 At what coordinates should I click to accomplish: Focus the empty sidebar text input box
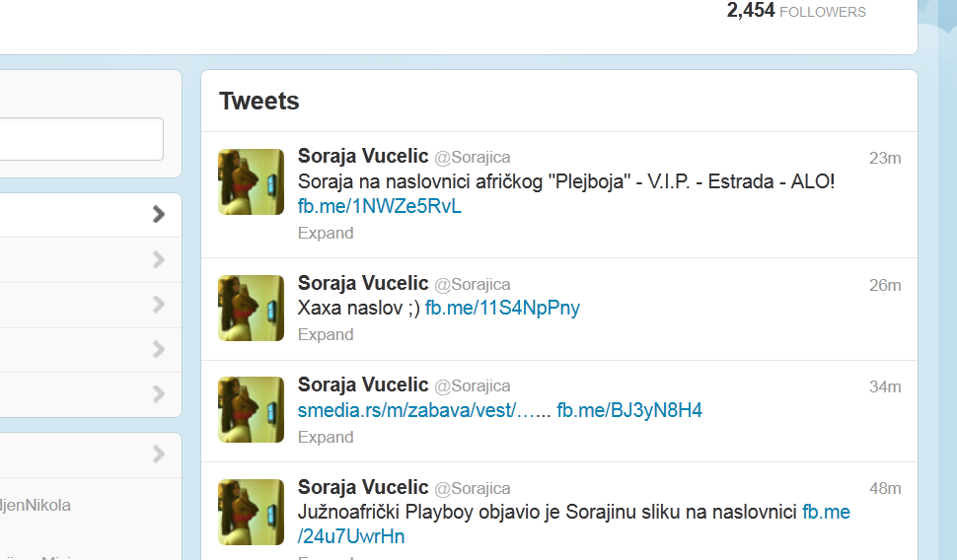81,139
